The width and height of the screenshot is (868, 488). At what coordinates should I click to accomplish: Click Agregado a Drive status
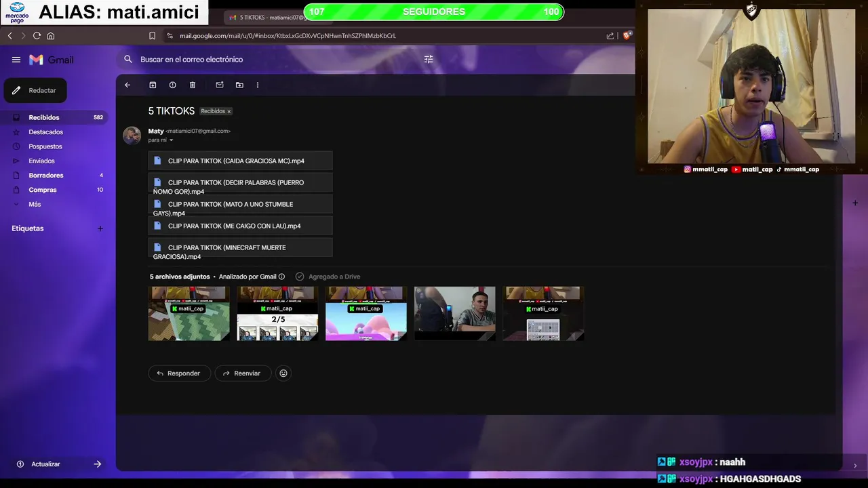[328, 277]
